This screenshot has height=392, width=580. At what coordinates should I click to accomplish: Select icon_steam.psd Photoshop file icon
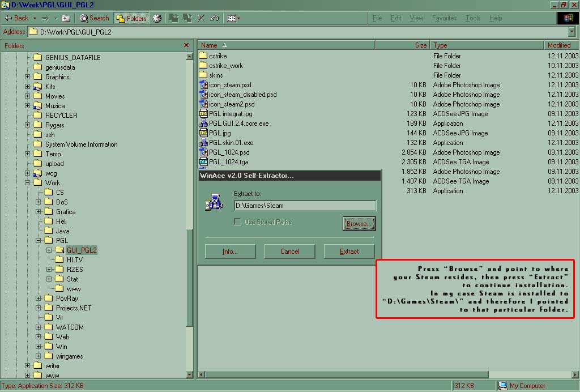click(203, 84)
